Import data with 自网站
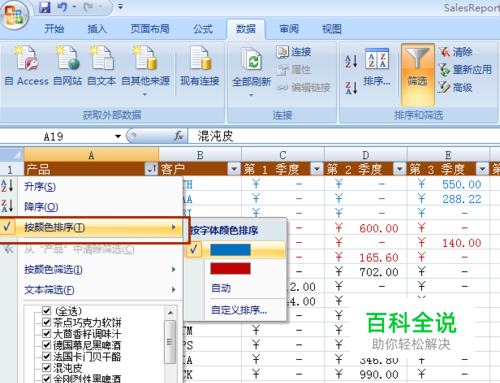 click(x=68, y=66)
